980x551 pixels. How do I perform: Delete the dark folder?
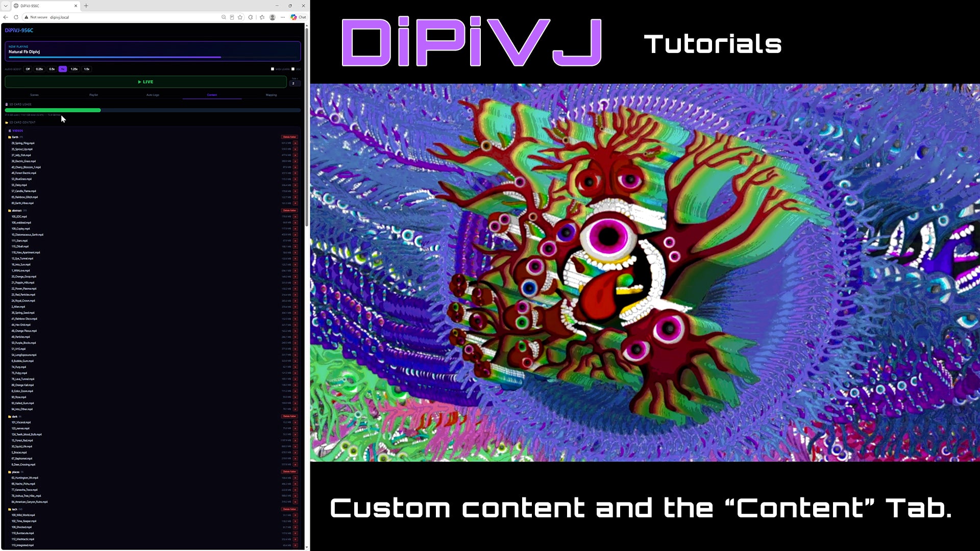pos(289,417)
